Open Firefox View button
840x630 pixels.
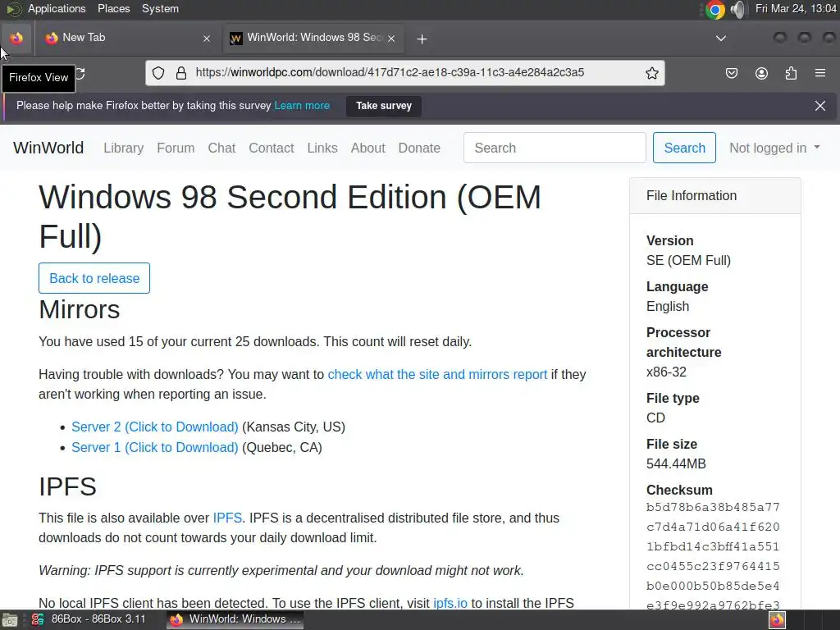[16, 38]
